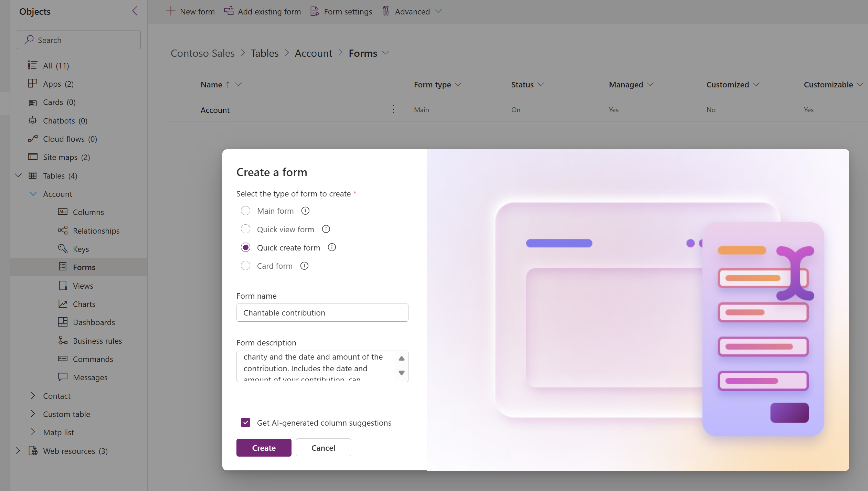The width and height of the screenshot is (868, 491).
Task: Expand the Contact table in the sidebar
Action: click(x=33, y=395)
